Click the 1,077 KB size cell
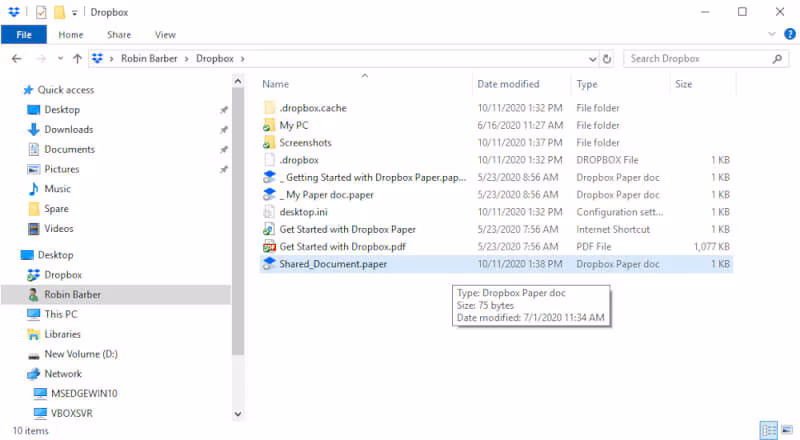 pyautogui.click(x=711, y=247)
